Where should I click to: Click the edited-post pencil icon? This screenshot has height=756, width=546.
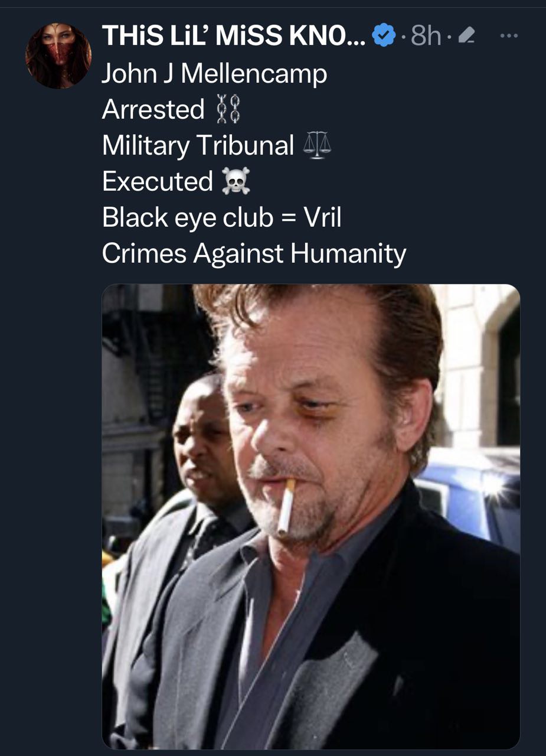click(466, 37)
